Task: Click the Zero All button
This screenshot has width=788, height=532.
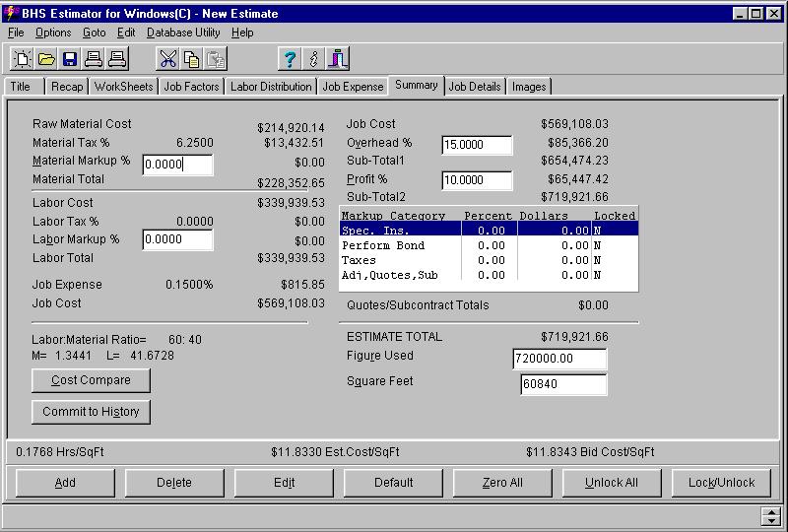Action: [502, 483]
